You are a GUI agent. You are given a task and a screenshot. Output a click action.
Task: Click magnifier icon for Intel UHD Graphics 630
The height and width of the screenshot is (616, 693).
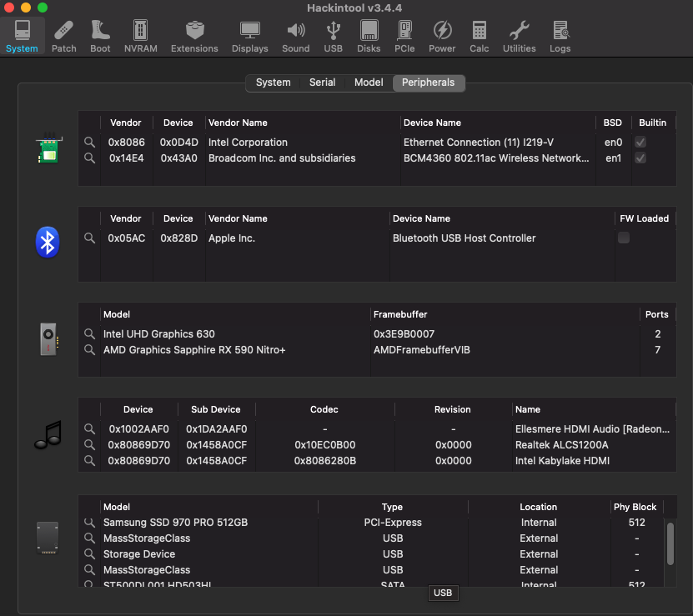tap(90, 333)
